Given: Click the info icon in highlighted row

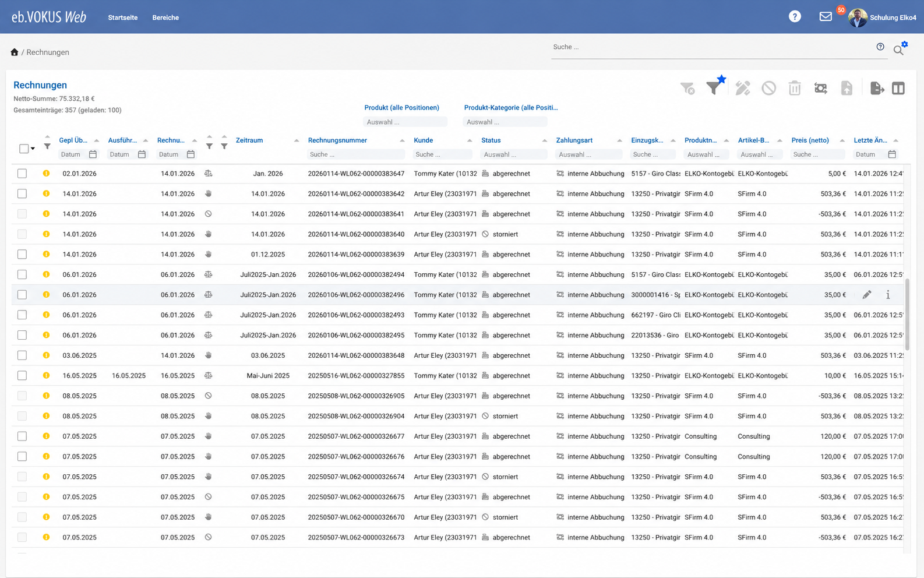Looking at the screenshot, I should (x=888, y=295).
